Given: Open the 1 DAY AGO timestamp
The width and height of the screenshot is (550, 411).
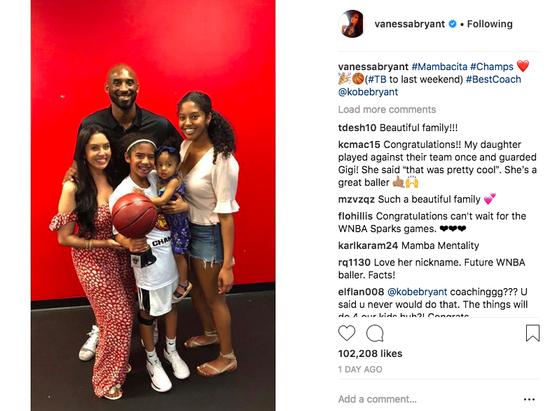Looking at the screenshot, I should tap(360, 369).
